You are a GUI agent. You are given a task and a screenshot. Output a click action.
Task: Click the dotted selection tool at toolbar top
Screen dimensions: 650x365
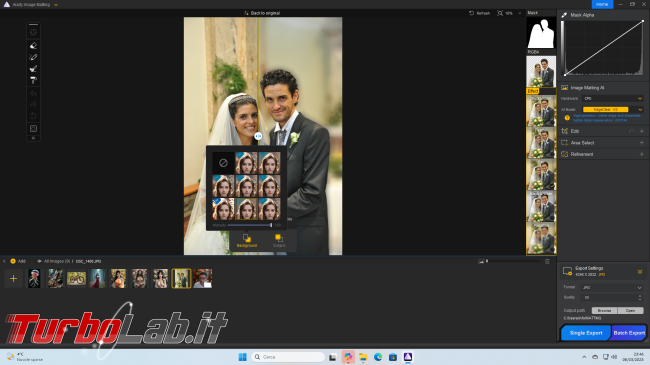[34, 32]
